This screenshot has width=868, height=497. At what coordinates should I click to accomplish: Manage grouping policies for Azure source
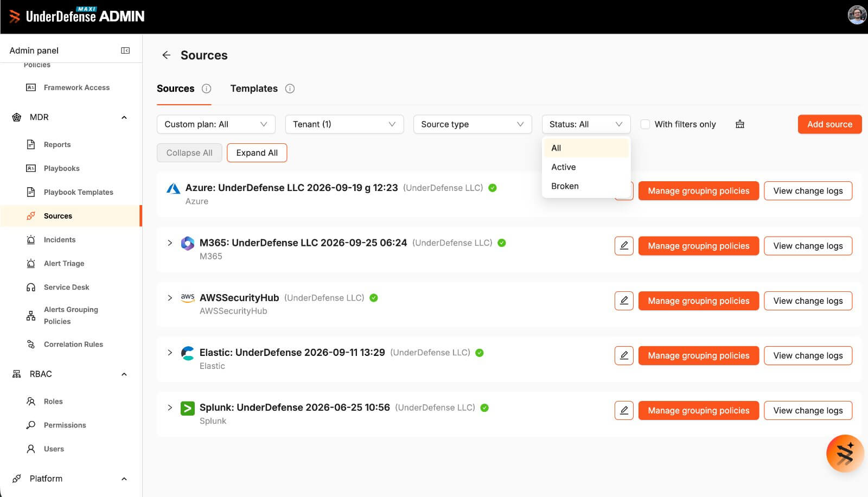click(699, 191)
